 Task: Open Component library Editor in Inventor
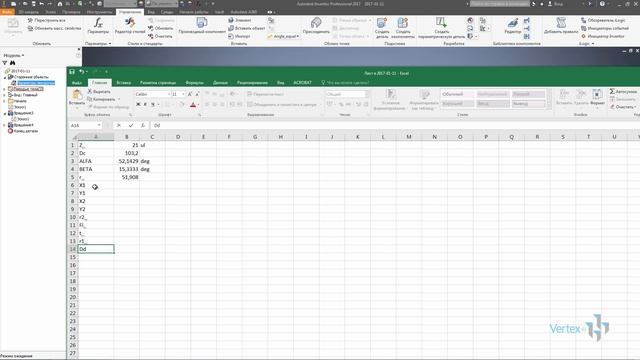513,26
